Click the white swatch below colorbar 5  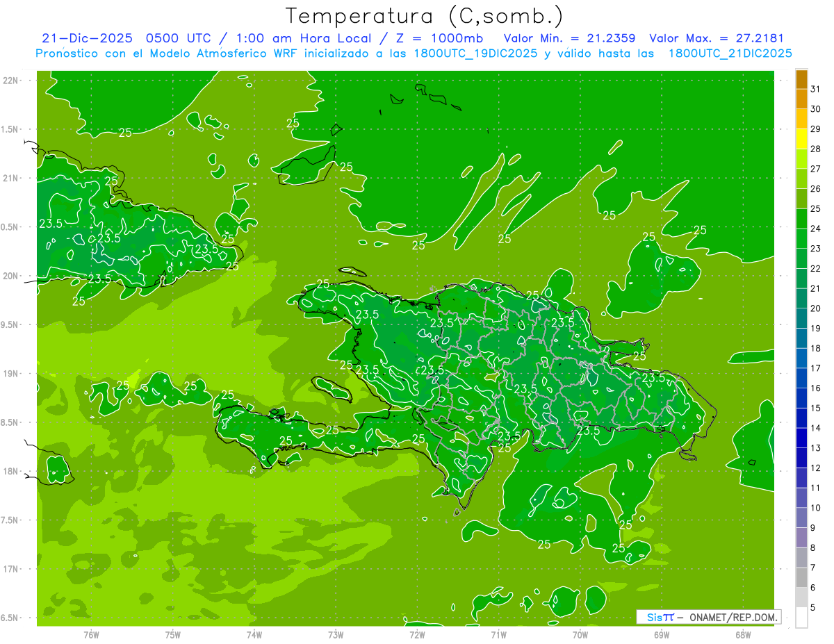(x=801, y=618)
